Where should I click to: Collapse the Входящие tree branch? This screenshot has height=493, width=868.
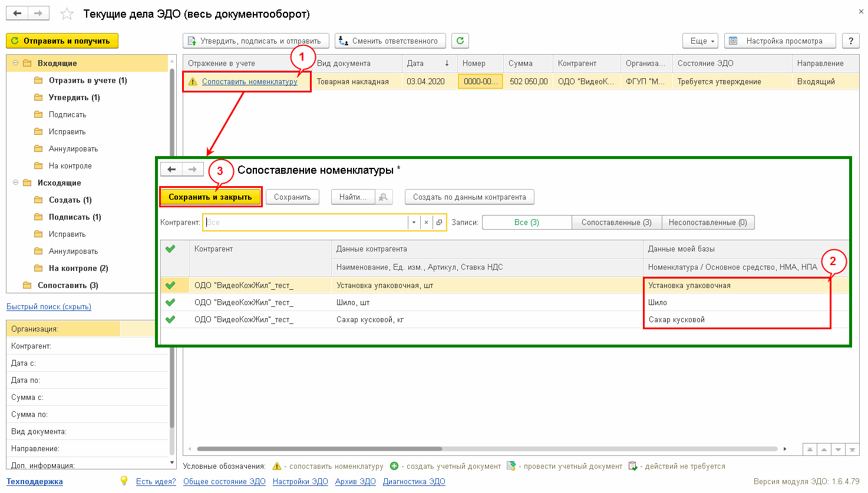15,63
